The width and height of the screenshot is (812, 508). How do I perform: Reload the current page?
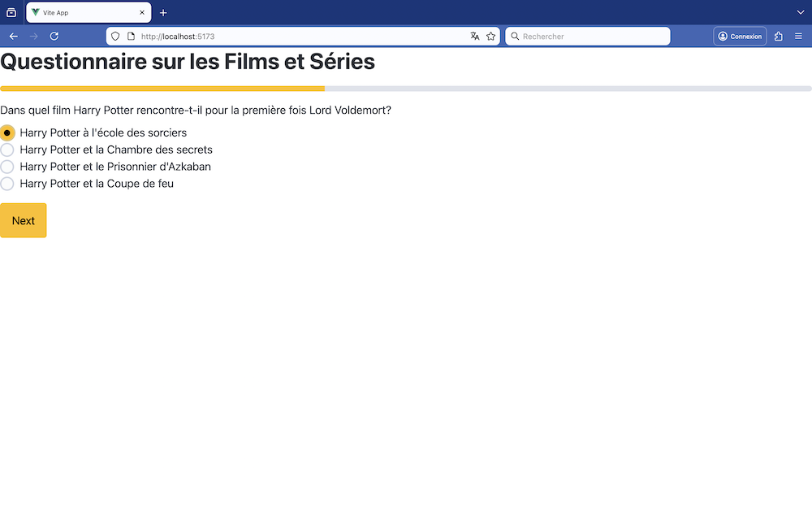click(x=54, y=37)
